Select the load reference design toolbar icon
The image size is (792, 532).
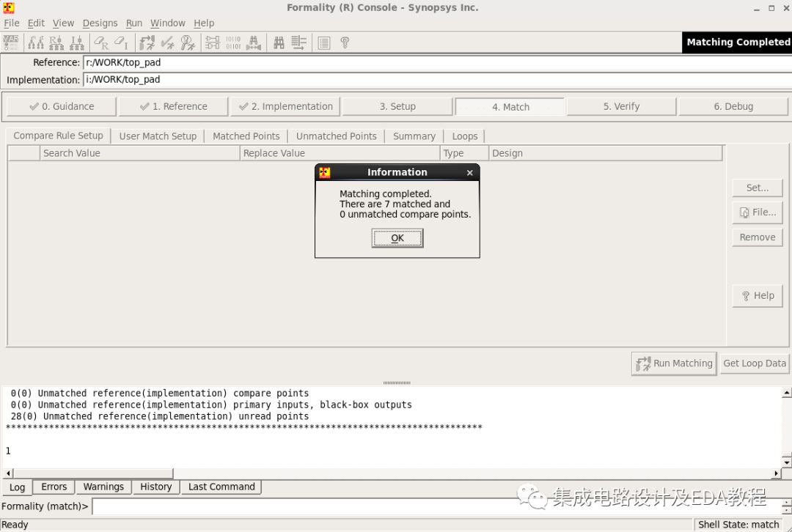55,42
